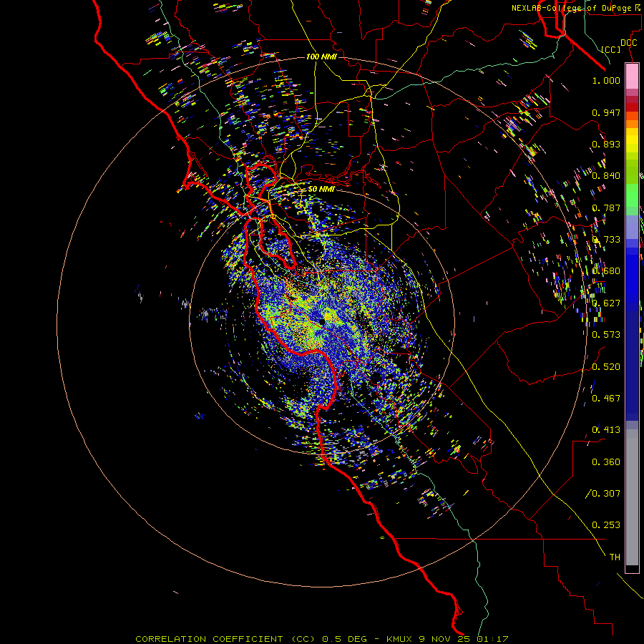
Task: Click the 0.253 scale value
Action: pos(606,525)
